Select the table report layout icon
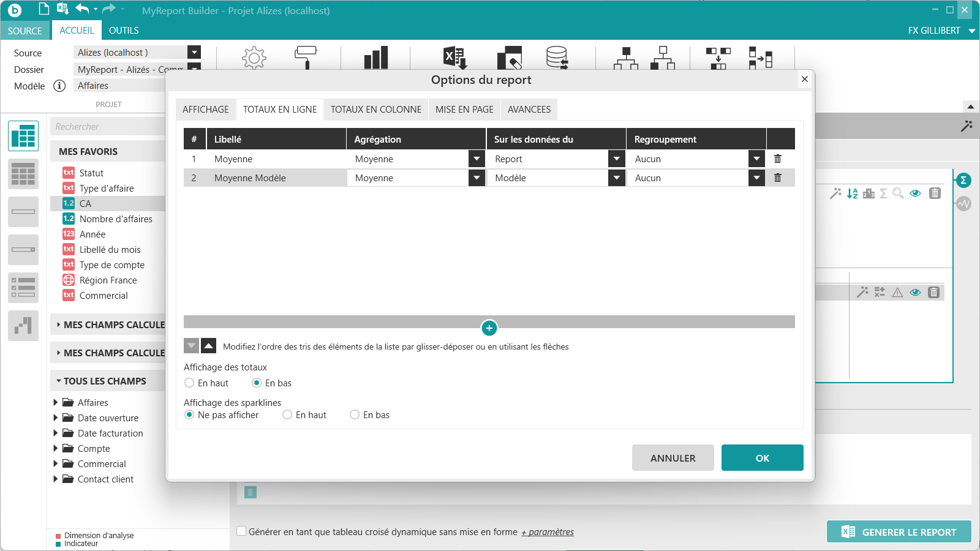Viewport: 980px width, 551px height. 23,136
